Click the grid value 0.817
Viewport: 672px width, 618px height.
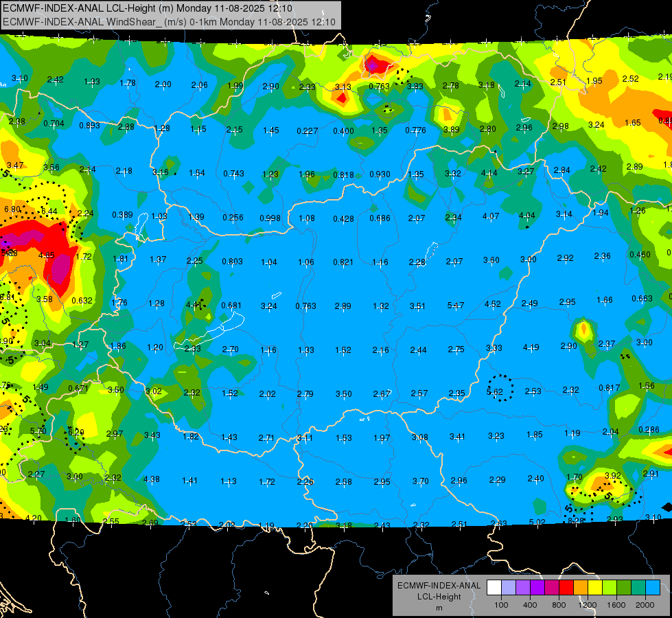610,388
